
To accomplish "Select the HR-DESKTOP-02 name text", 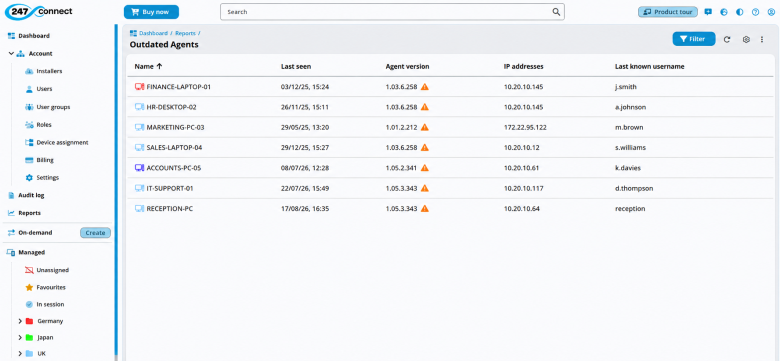I will (x=171, y=107).
